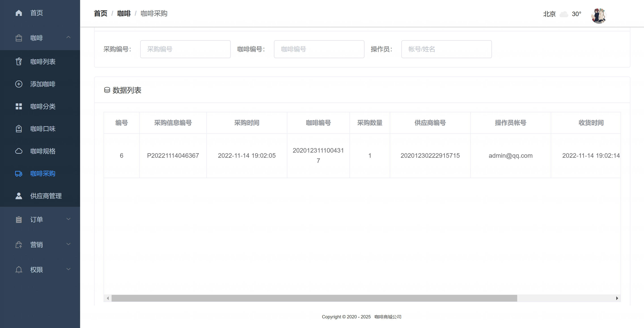Screen dimensions: 644x328
Task: Click the weather cloud icon near 北京
Action: [564, 14]
